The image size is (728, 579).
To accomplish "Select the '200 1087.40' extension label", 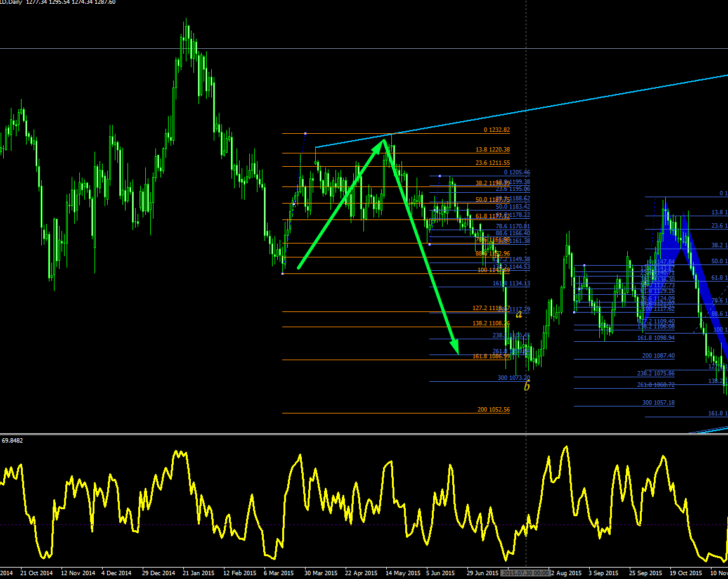I will coord(658,356).
